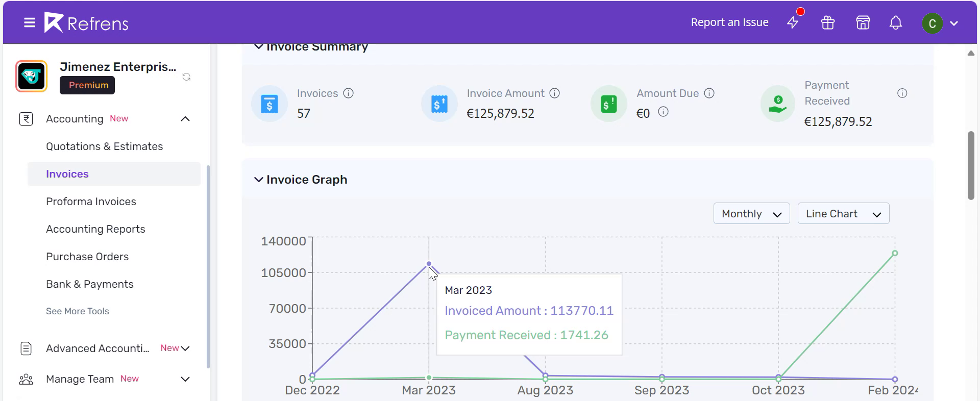Show info for Payment Received
The height and width of the screenshot is (401, 980).
pos(902,93)
